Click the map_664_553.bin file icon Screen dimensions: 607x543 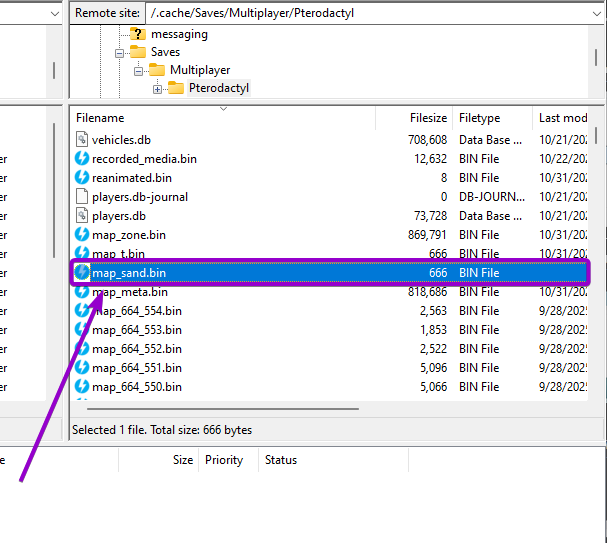pos(82,329)
